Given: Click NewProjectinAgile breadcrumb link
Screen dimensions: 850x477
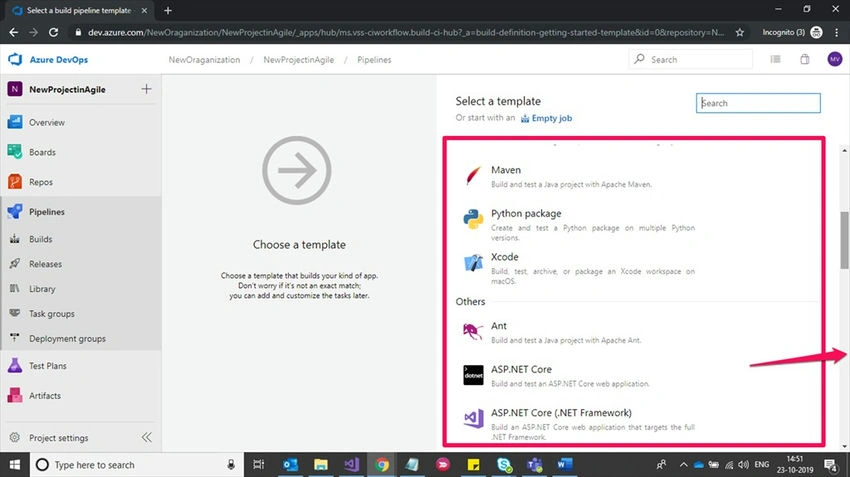Looking at the screenshot, I should click(299, 60).
